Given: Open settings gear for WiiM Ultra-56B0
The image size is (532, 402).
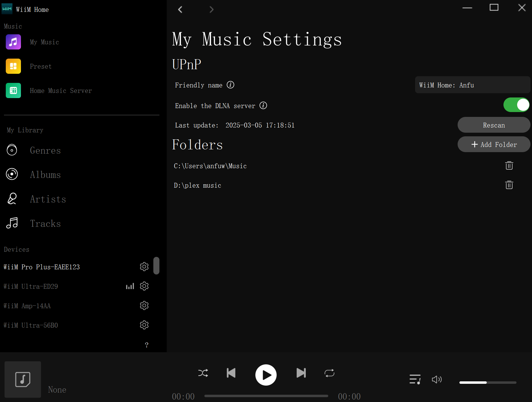Looking at the screenshot, I should tap(144, 325).
